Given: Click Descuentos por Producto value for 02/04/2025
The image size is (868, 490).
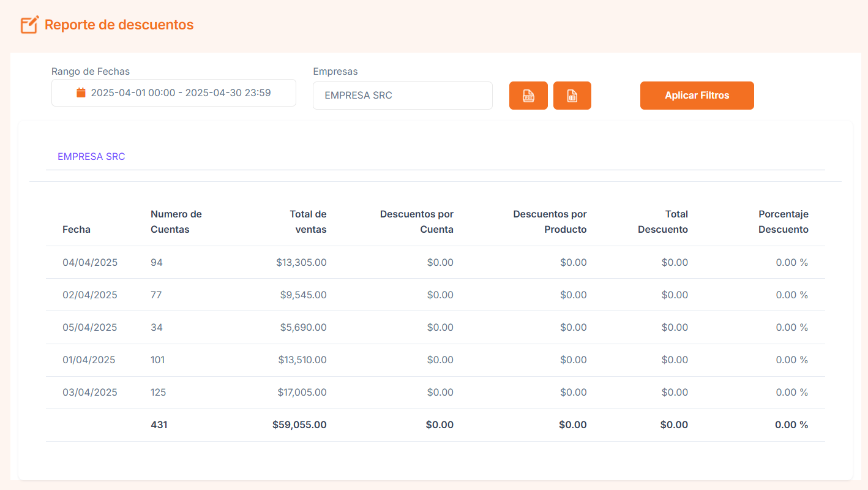Looking at the screenshot, I should tap(574, 295).
